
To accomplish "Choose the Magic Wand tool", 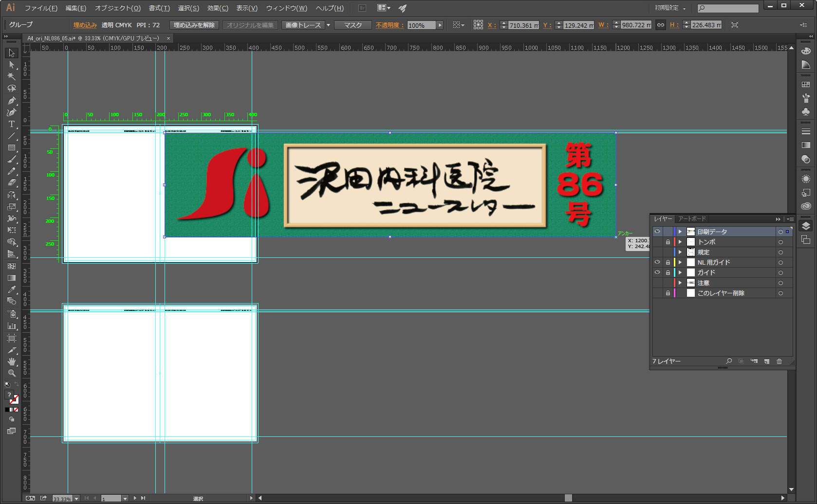I will pyautogui.click(x=12, y=76).
